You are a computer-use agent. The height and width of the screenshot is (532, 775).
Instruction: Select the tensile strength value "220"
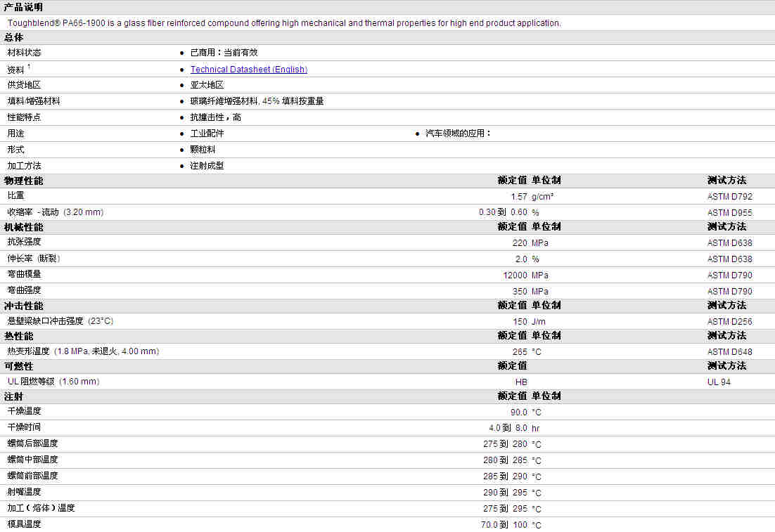pyautogui.click(x=520, y=243)
